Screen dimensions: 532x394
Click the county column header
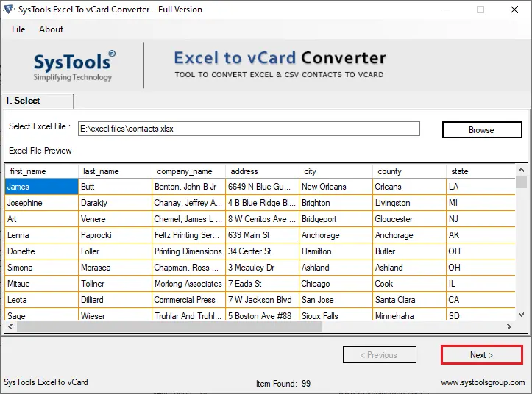[x=410, y=171]
